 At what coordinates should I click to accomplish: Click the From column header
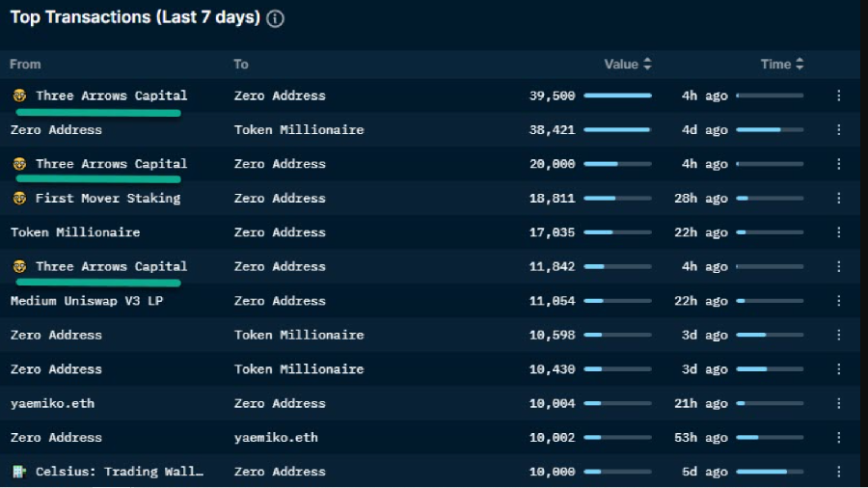(25, 64)
